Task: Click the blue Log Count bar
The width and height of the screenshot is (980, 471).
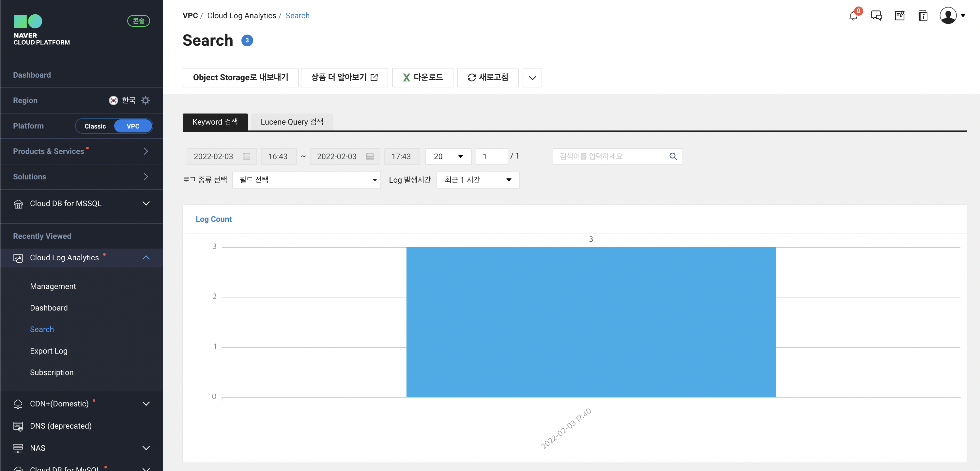Action: click(x=590, y=322)
